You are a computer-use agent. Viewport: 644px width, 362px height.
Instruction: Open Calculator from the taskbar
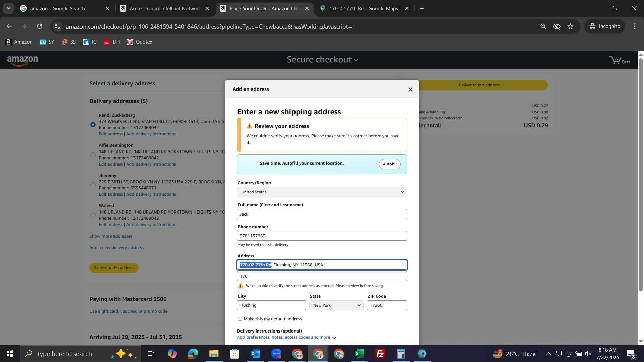[401, 354]
